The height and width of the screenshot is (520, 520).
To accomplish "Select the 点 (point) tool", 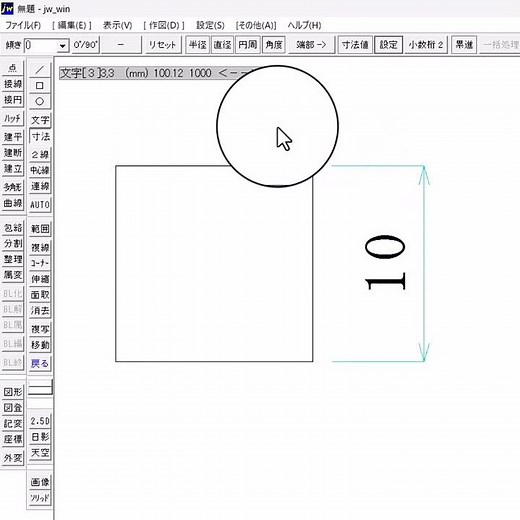I will coord(13,68).
